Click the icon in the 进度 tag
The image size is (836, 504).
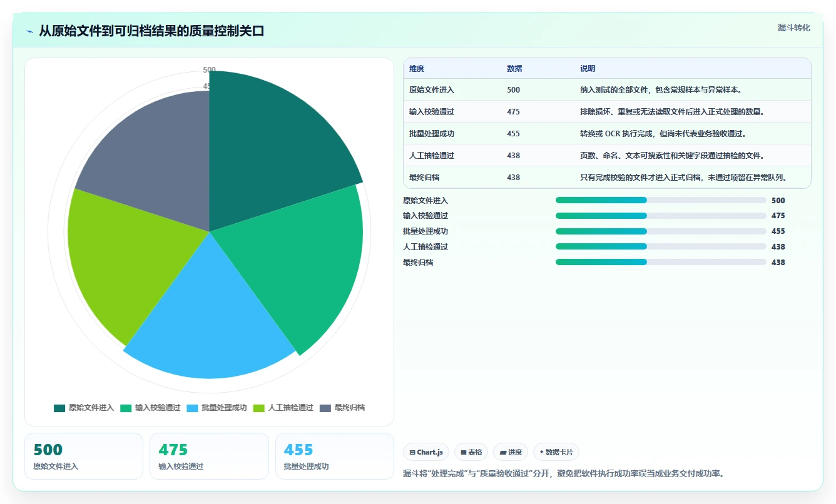click(x=503, y=452)
